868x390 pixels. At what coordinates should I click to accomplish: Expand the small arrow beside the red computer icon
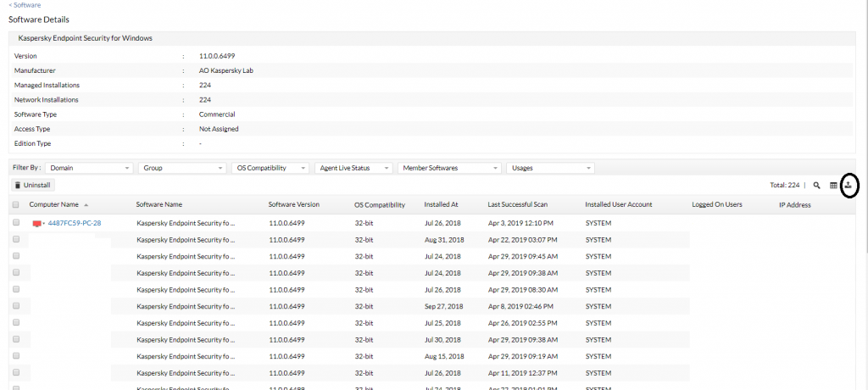pos(44,224)
